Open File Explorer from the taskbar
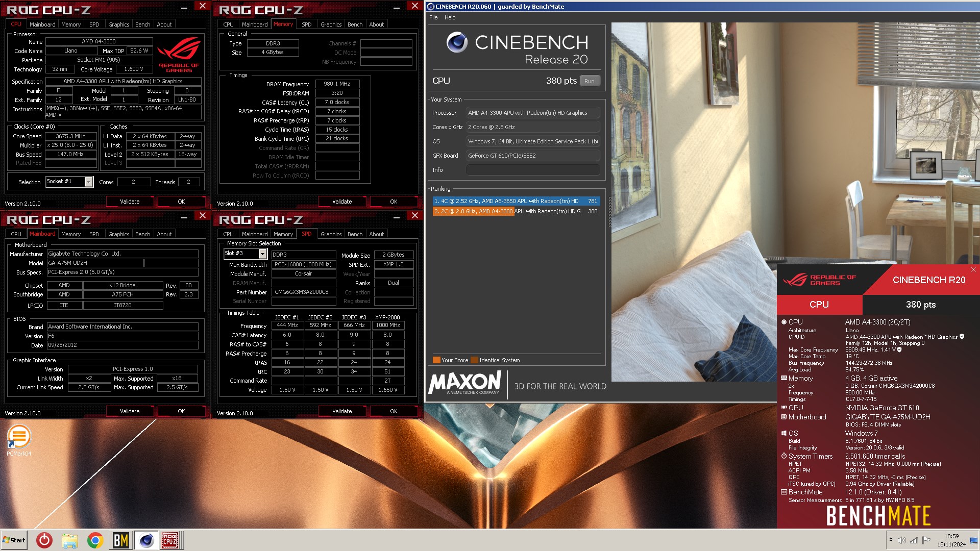The width and height of the screenshot is (980, 551). [70, 540]
